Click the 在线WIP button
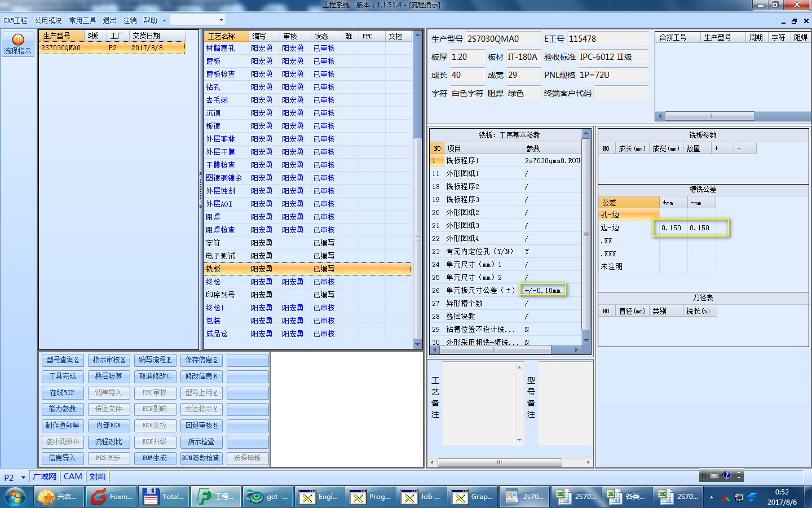Image resolution: width=812 pixels, height=508 pixels. tap(63, 392)
